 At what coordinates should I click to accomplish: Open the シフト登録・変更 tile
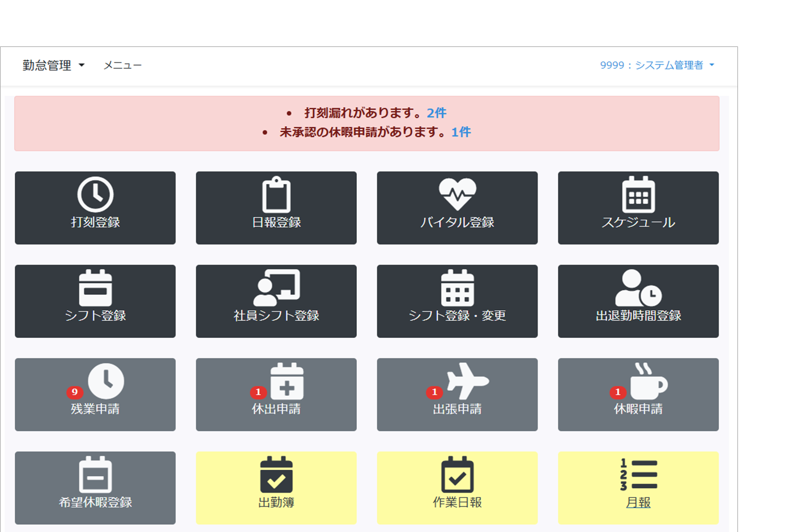pyautogui.click(x=457, y=301)
